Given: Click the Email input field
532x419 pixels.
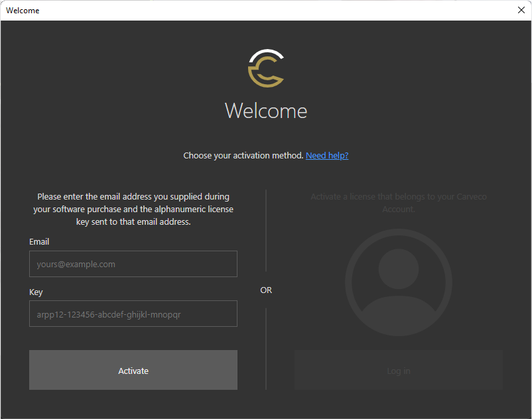Looking at the screenshot, I should [133, 264].
